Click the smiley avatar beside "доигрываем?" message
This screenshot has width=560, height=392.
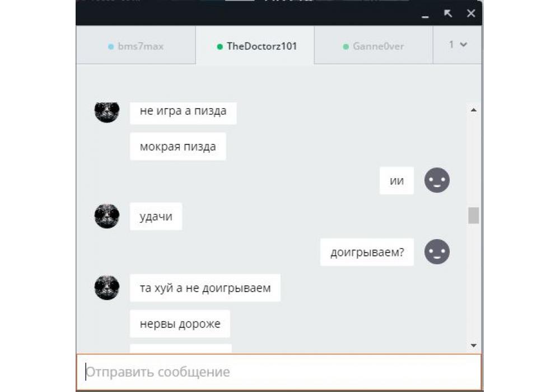437,251
